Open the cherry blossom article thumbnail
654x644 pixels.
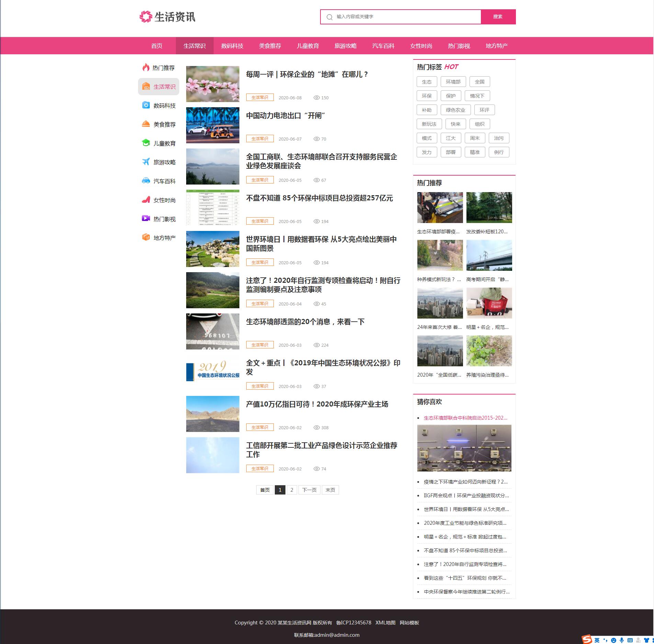[x=213, y=84]
